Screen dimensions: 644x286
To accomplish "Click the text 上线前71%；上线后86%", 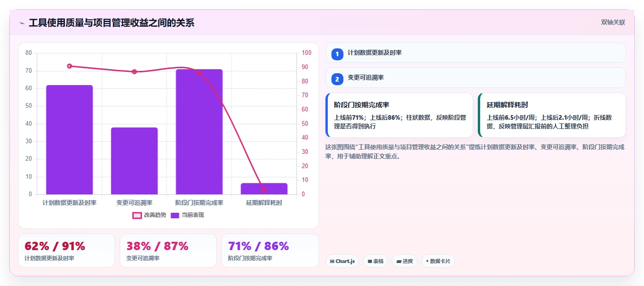I will 367,118.
